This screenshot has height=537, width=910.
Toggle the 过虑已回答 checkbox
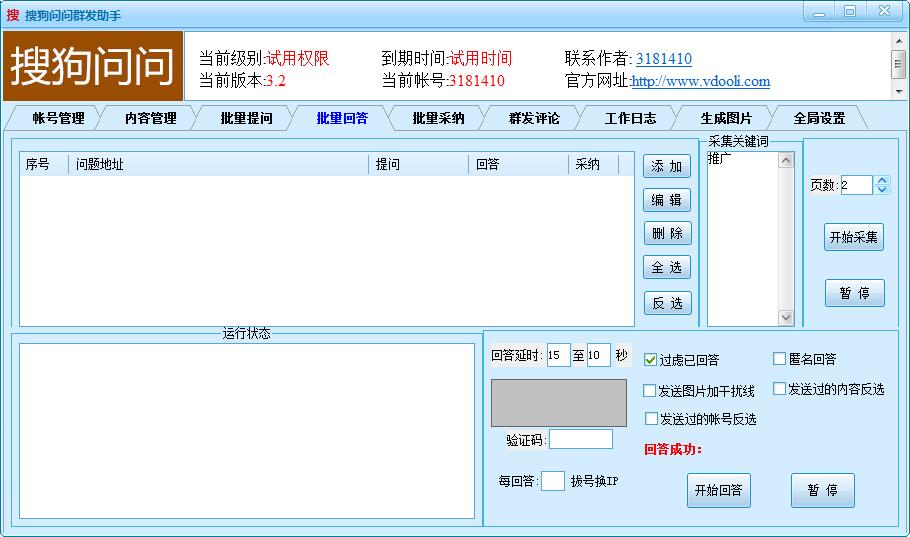coord(651,360)
